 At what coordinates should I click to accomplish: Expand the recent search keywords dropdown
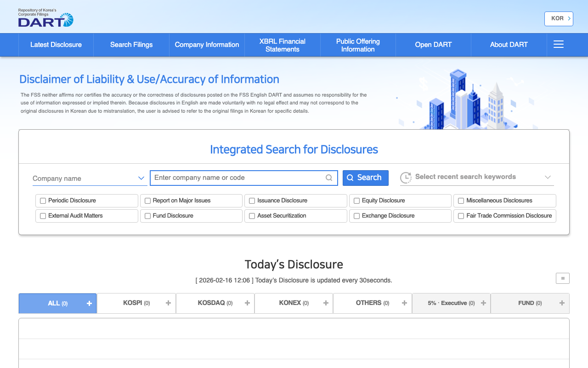point(547,177)
